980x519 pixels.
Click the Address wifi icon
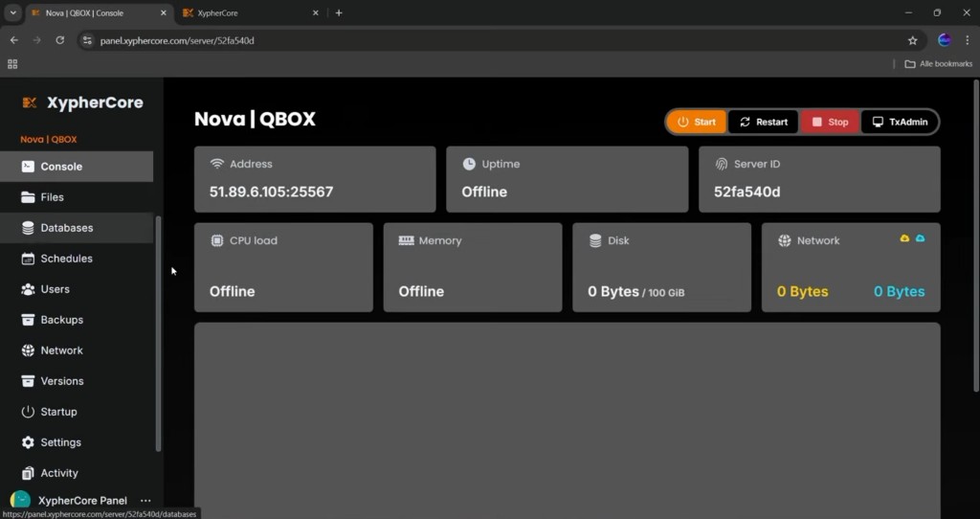point(217,164)
